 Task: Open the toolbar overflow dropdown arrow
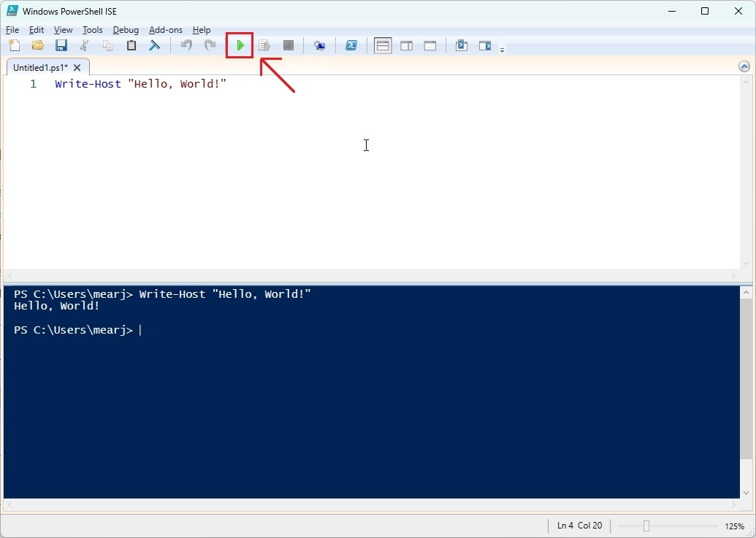(502, 48)
